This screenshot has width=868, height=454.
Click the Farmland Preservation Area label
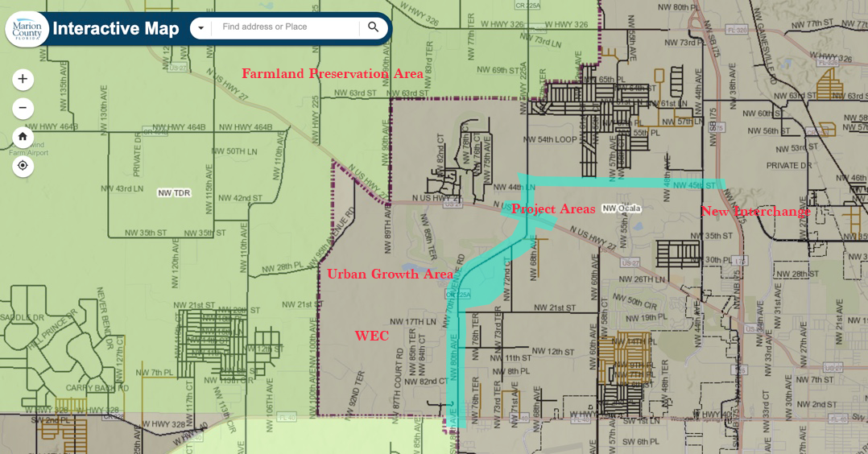(x=332, y=73)
